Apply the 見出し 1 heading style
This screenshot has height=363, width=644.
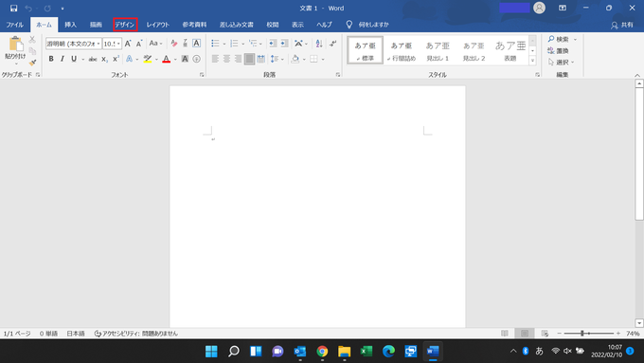(438, 50)
